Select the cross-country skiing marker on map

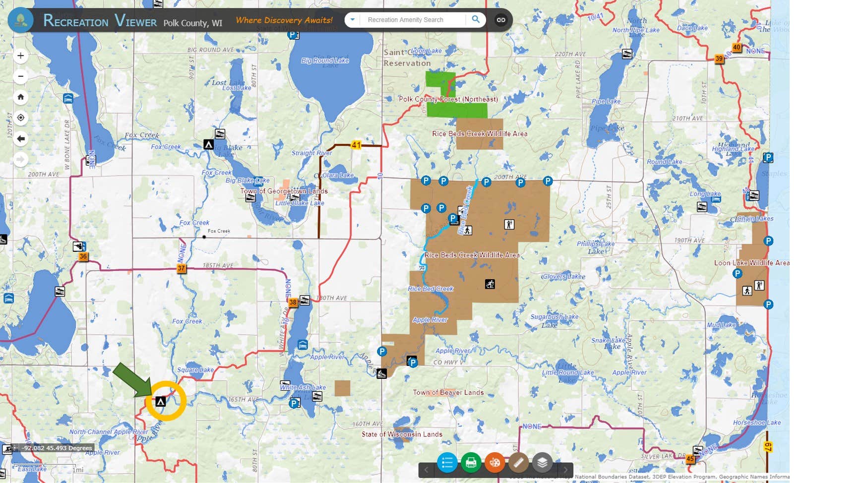[x=490, y=284]
